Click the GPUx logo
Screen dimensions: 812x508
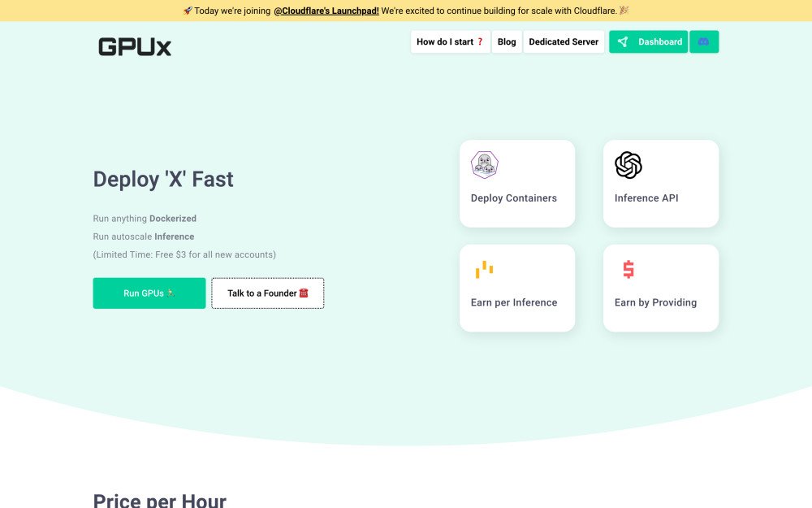pos(133,46)
